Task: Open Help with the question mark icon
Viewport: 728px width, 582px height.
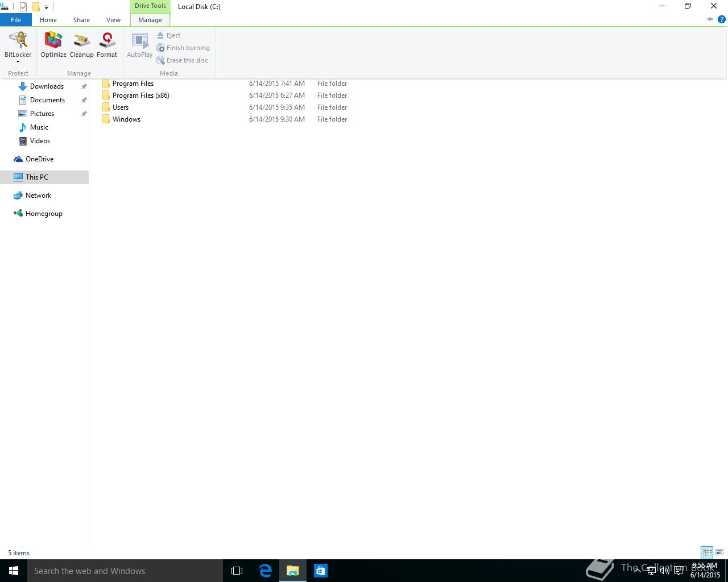Action: tap(722, 19)
